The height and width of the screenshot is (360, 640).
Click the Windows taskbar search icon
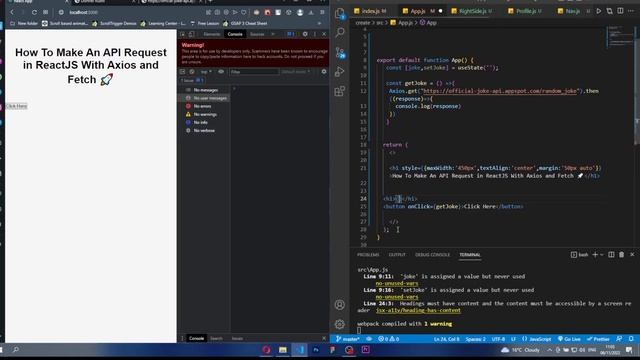pyautogui.click(x=16, y=350)
